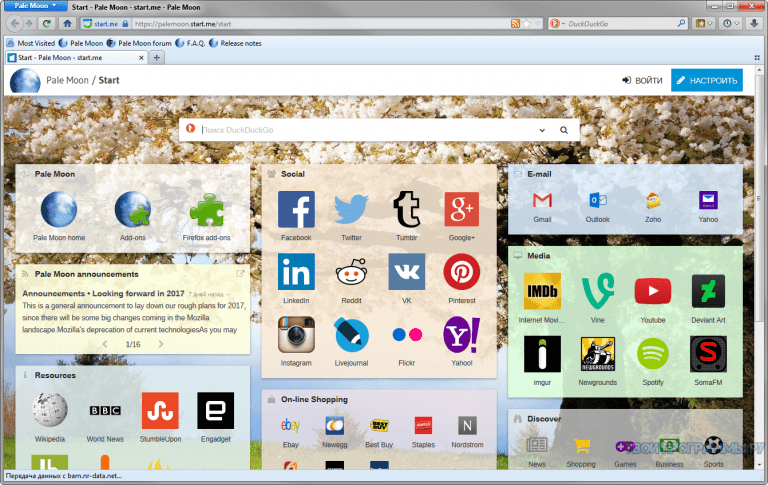Screen dimensions: 768x485
Task: Open the address bar history dropdown
Action: click(538, 24)
